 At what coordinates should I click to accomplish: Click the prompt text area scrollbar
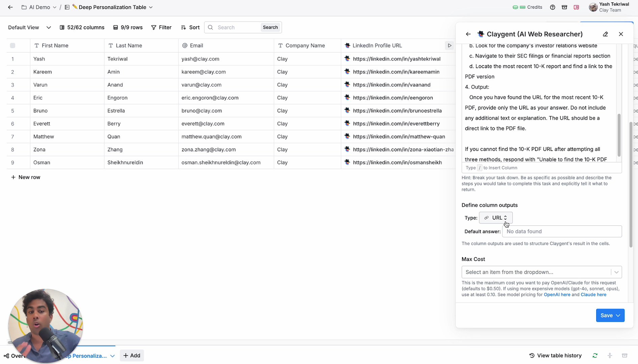point(619,135)
